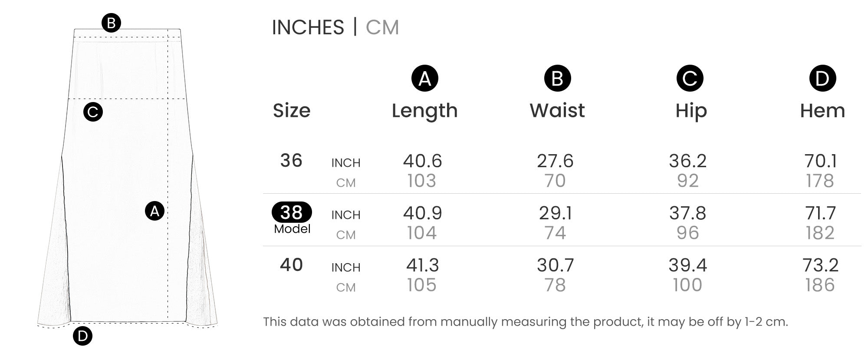This screenshot has height=350, width=868.
Task: Switch units to CM
Action: tap(382, 27)
